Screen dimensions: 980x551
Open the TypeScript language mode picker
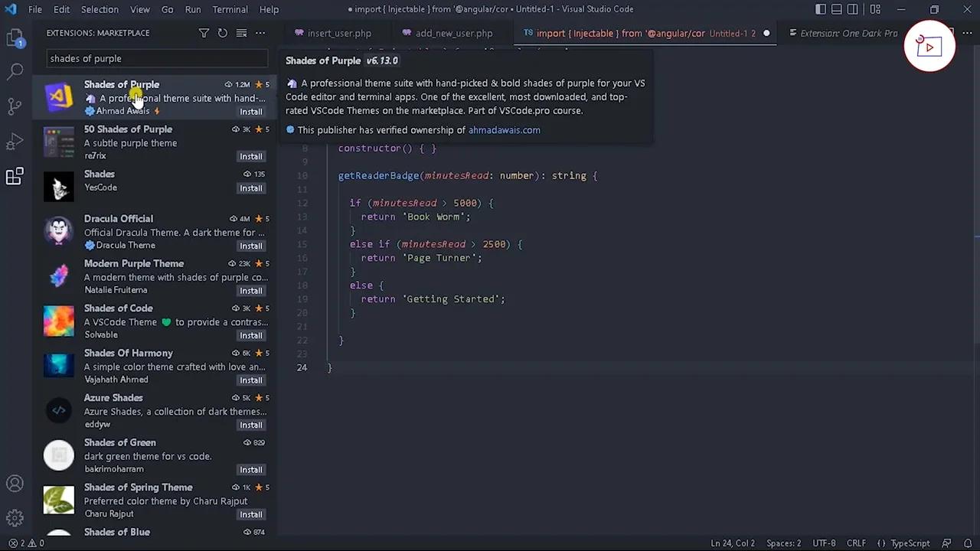[x=910, y=543]
